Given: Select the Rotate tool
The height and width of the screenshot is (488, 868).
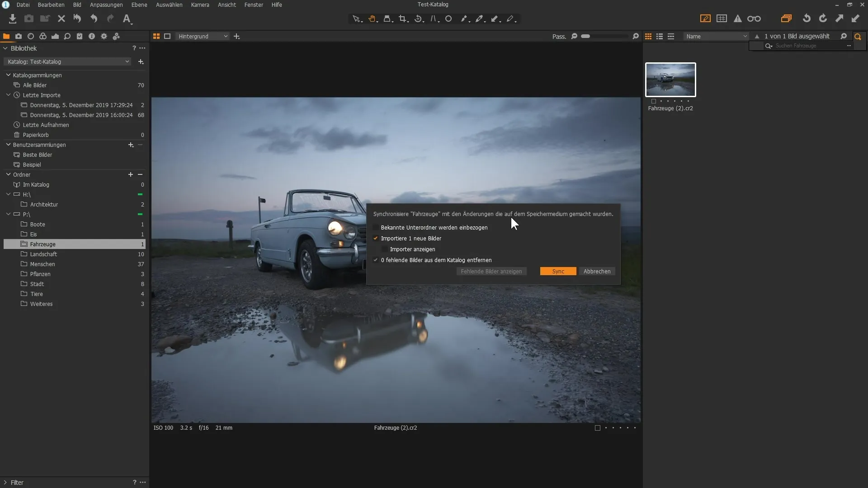Looking at the screenshot, I should coord(419,19).
